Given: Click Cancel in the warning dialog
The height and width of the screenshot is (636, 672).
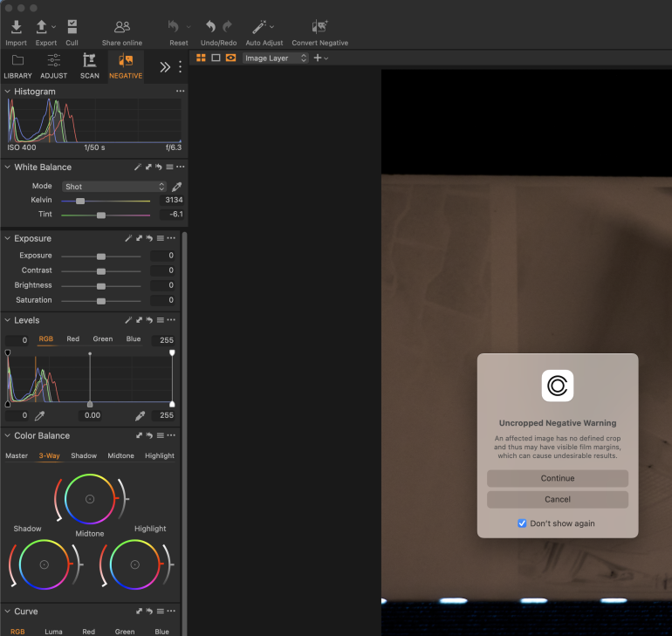Looking at the screenshot, I should [557, 499].
